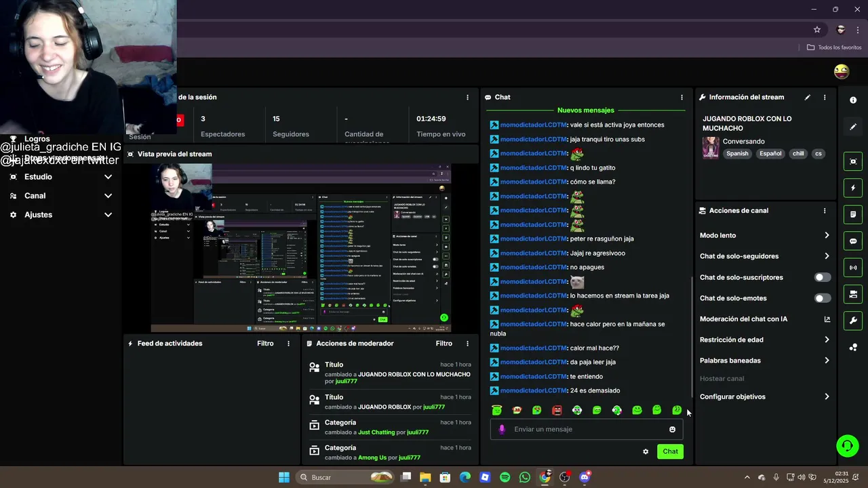
Task: Select the Español stream tag
Action: [770, 153]
